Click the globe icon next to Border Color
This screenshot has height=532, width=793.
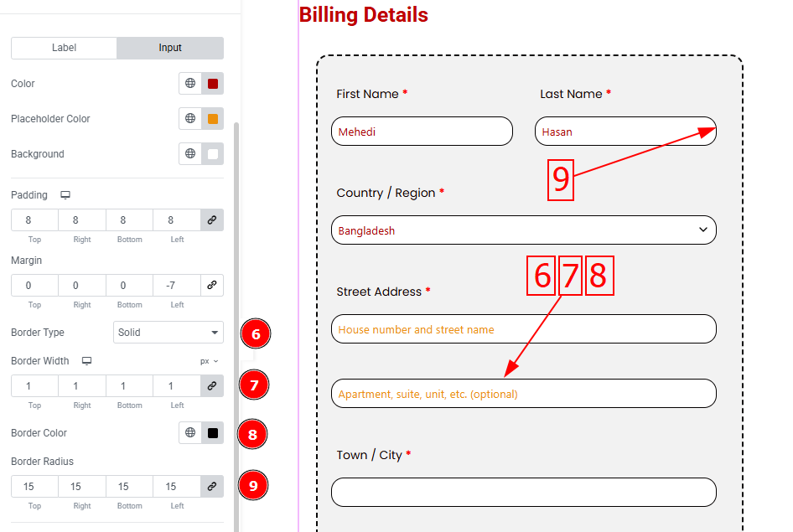pos(190,433)
